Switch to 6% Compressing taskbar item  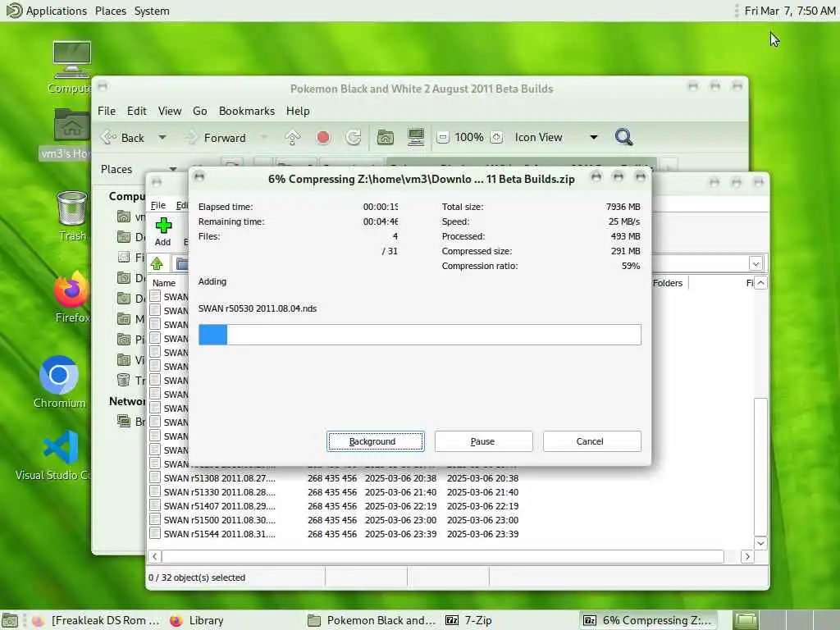(x=647, y=620)
